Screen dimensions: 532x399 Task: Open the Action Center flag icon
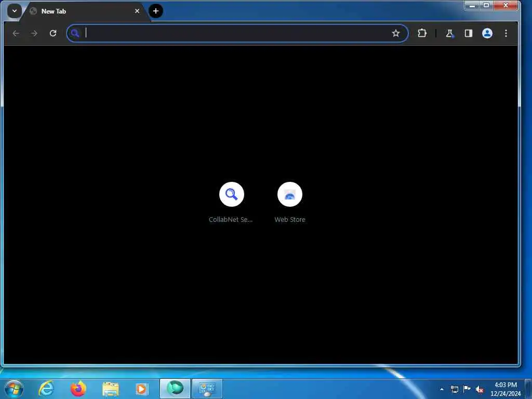[467, 389]
